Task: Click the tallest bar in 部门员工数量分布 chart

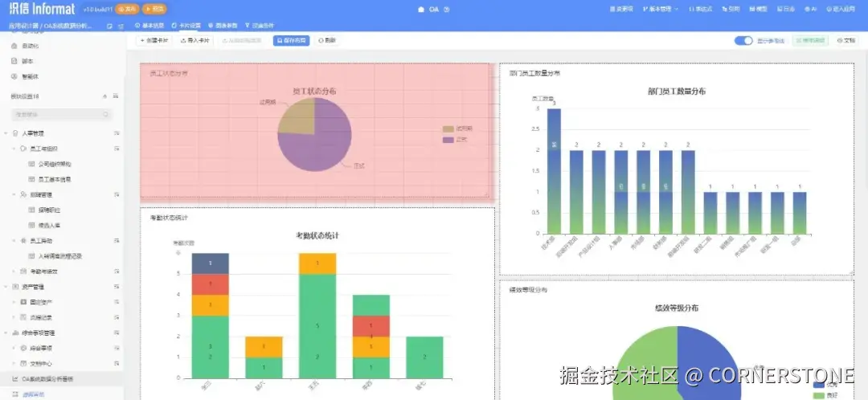Action: pyautogui.click(x=554, y=171)
